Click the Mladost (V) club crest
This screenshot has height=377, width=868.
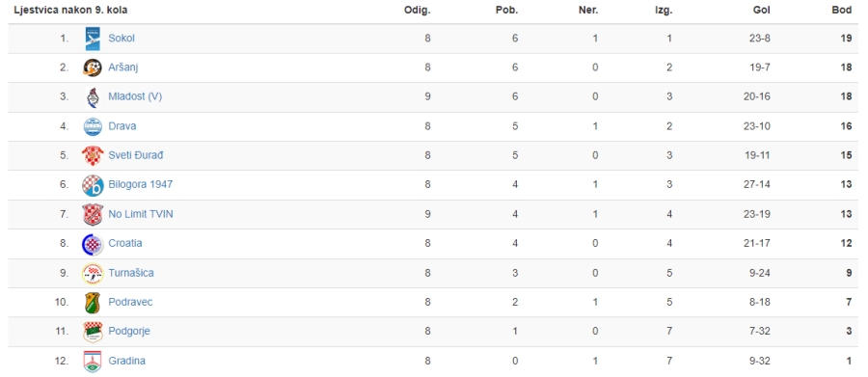(x=93, y=96)
